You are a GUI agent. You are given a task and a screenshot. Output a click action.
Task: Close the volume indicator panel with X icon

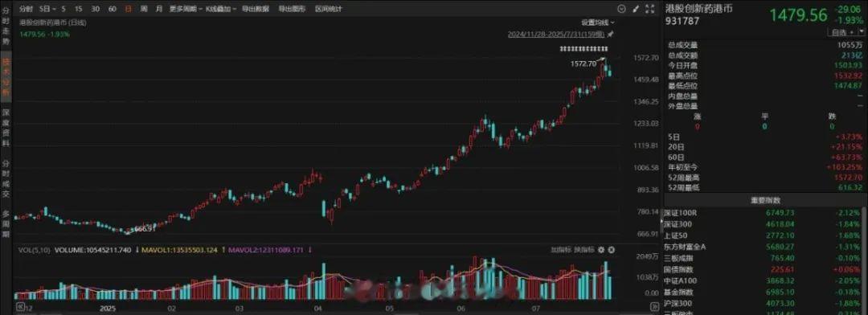click(x=611, y=250)
